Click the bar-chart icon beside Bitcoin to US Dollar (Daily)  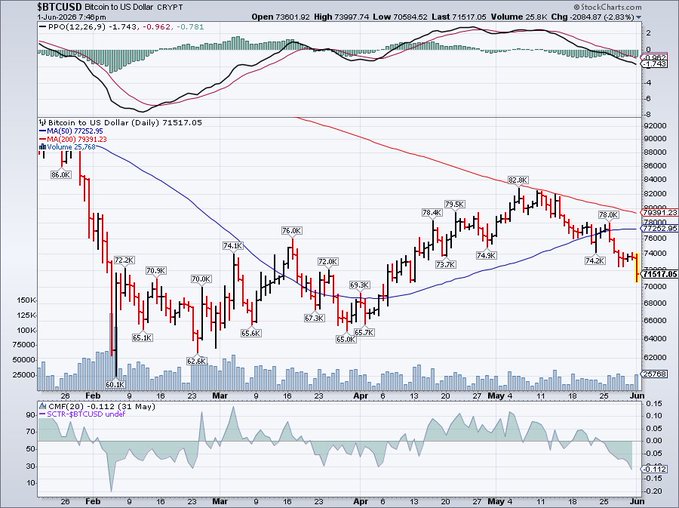pos(42,123)
